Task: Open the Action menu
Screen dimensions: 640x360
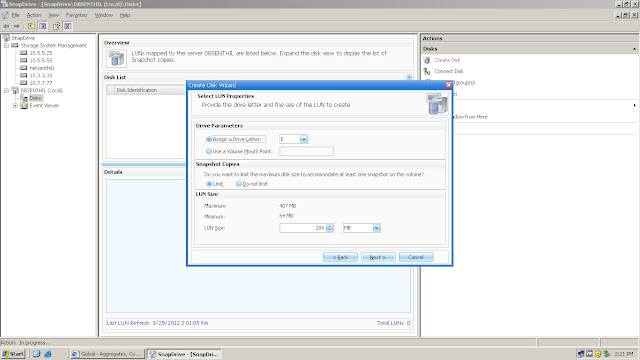Action: tap(34, 15)
